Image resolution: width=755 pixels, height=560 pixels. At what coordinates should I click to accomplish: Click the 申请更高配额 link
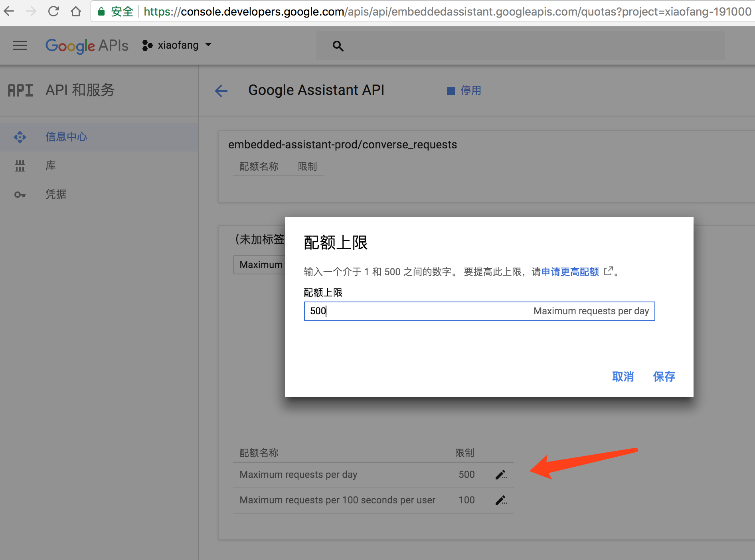tap(570, 272)
